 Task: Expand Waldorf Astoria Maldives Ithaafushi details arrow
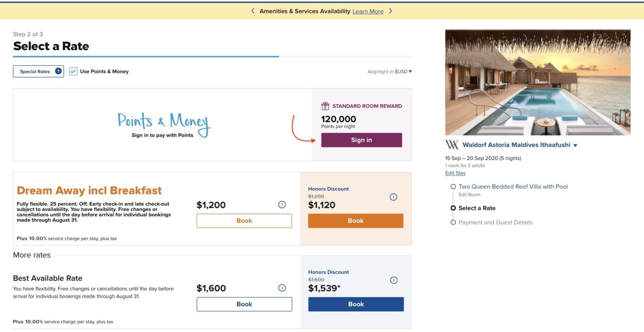tap(575, 146)
